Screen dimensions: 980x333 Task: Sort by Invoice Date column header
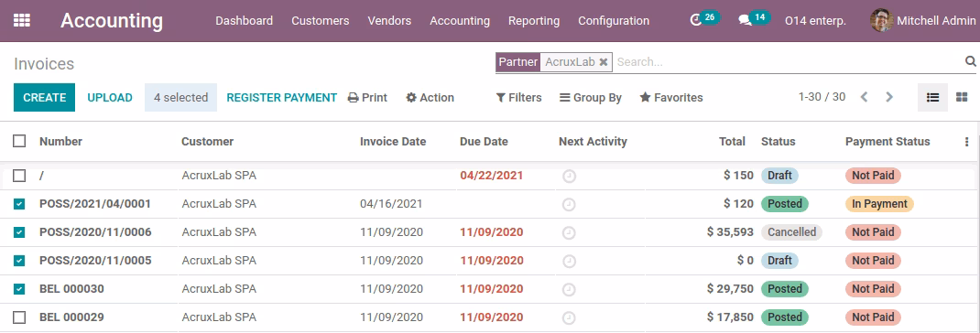(393, 141)
